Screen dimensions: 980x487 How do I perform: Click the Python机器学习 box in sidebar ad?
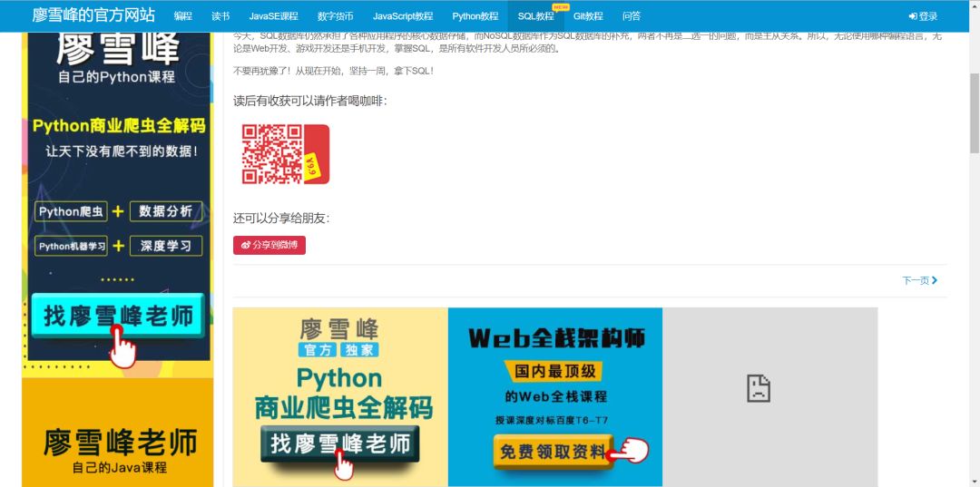[x=72, y=246]
